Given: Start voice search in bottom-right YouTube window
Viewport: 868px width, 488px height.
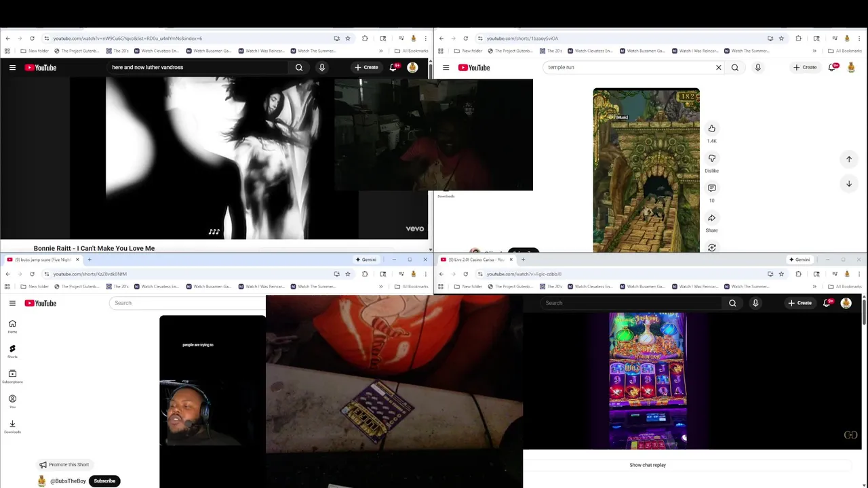Looking at the screenshot, I should tap(755, 303).
